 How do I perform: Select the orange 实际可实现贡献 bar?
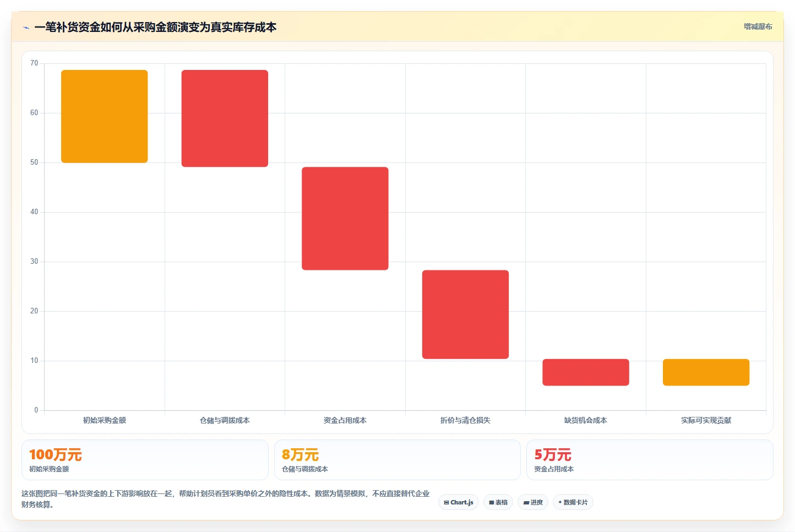[706, 372]
